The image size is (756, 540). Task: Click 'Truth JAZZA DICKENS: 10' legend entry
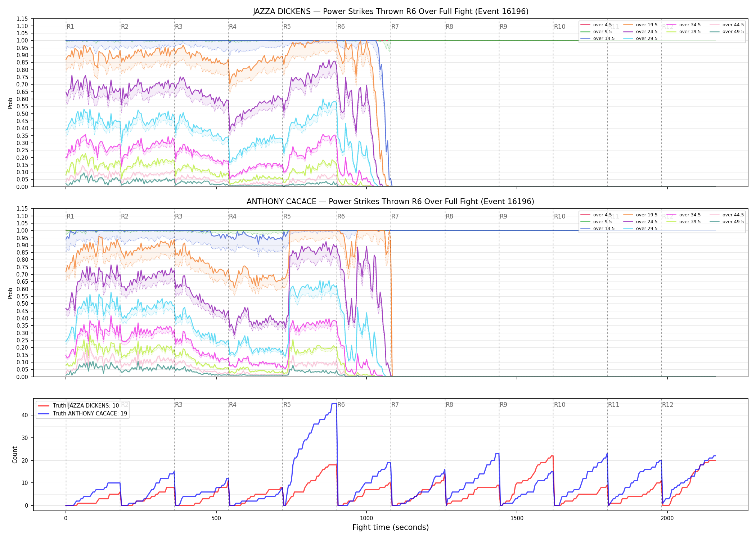pyautogui.click(x=78, y=405)
